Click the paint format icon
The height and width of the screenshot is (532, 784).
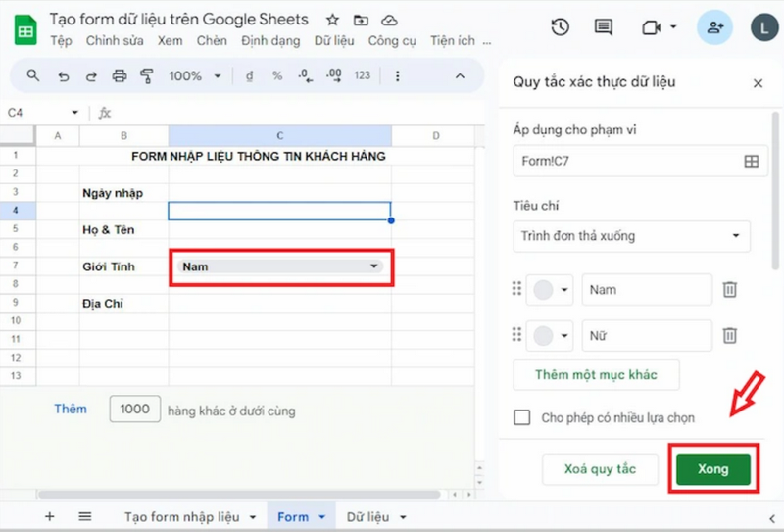(x=148, y=75)
